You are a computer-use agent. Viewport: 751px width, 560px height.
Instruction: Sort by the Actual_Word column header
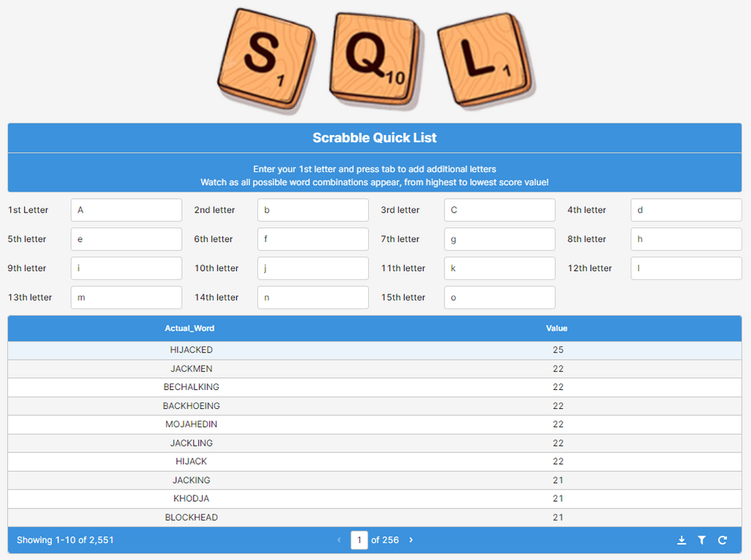[x=190, y=328]
